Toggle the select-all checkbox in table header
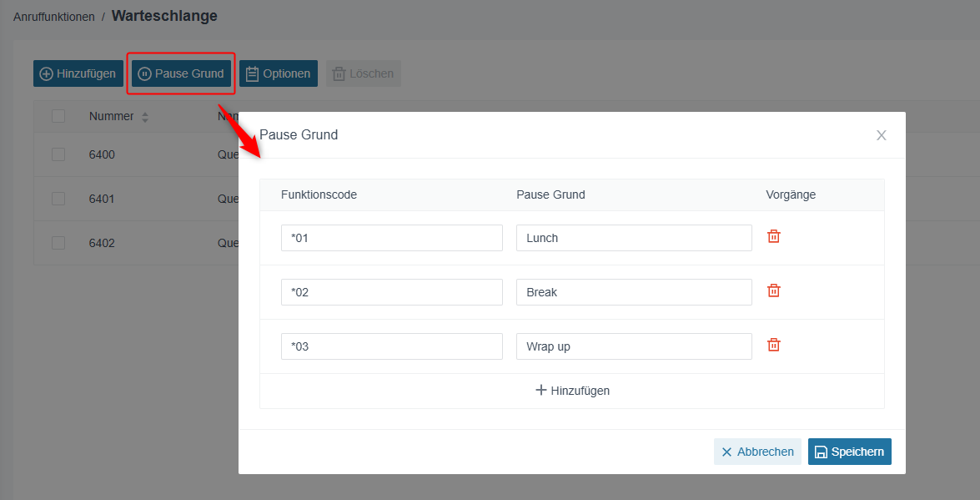Screen dimensions: 980x500 (58, 116)
